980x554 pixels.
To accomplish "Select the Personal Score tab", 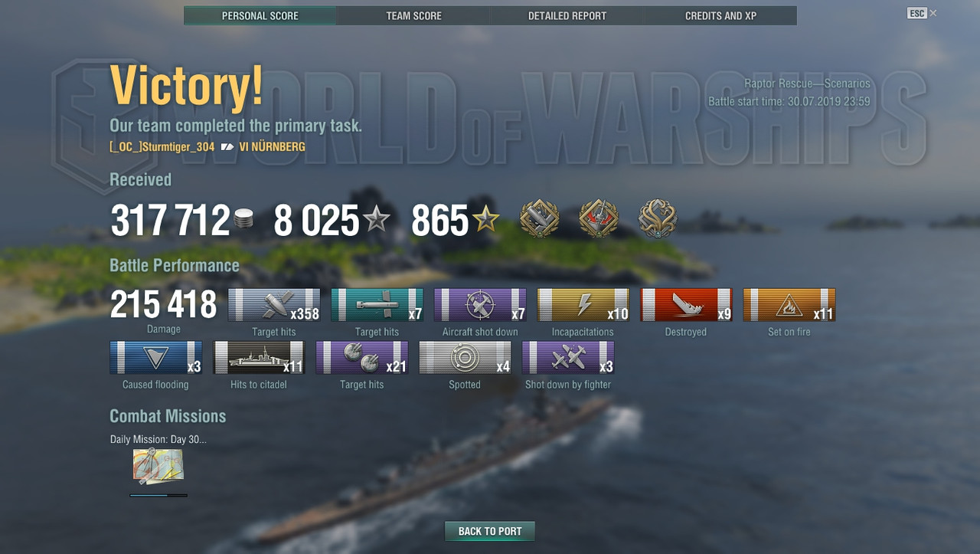I will 260,15.
